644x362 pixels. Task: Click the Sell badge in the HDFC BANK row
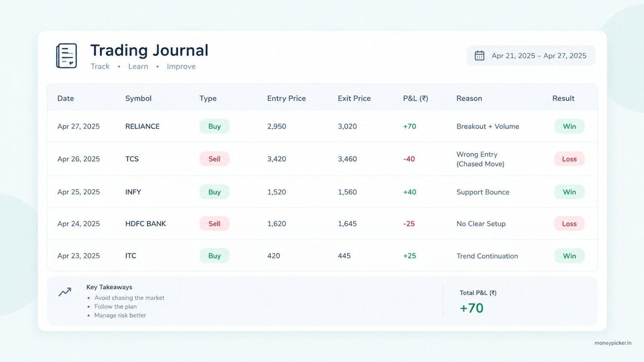pos(215,223)
